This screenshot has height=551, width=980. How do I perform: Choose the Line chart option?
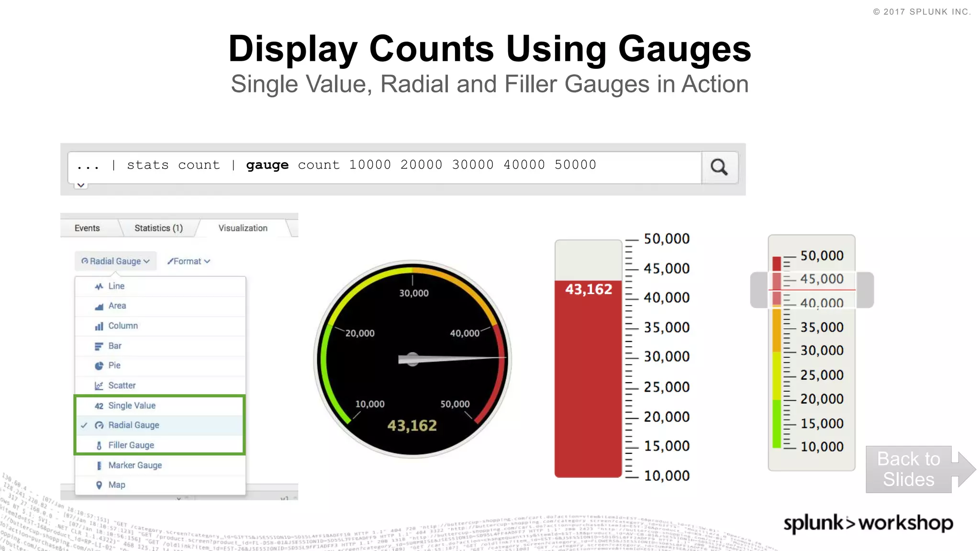click(160, 286)
